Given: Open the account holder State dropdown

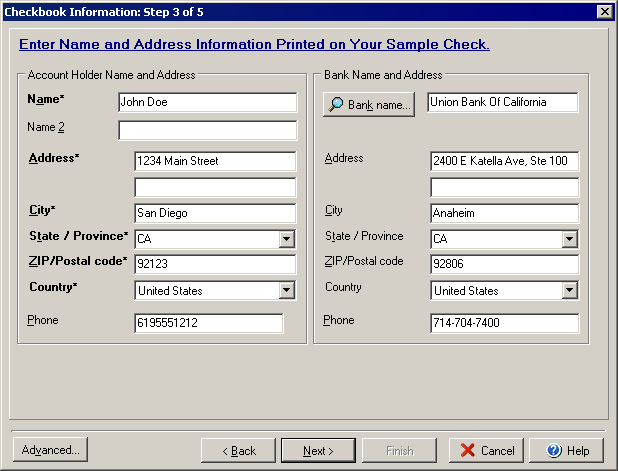Looking at the screenshot, I should coord(287,239).
